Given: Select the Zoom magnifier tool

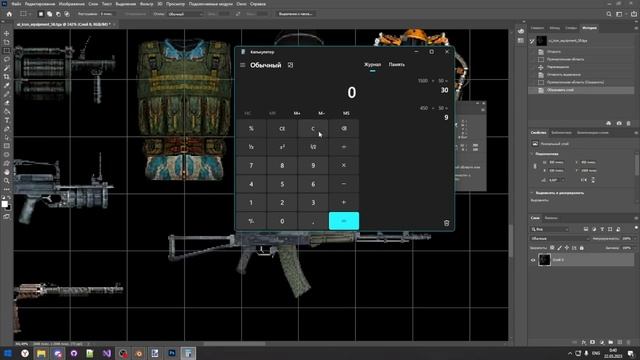Looking at the screenshot, I should [x=7, y=180].
